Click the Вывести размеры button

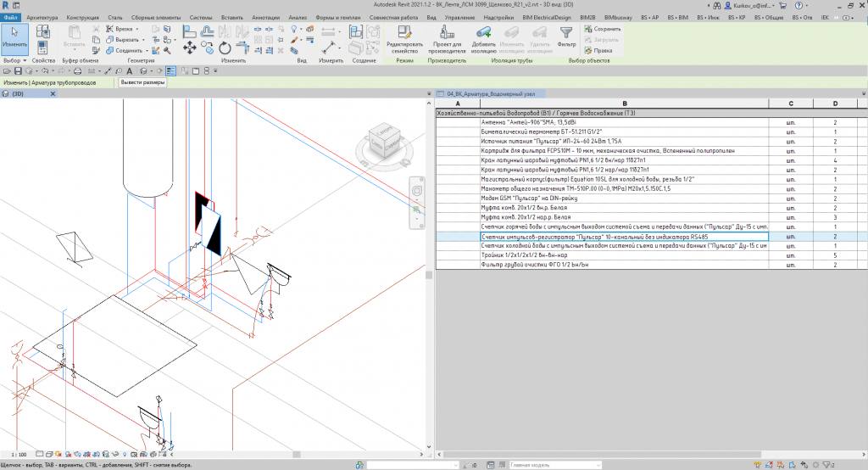click(142, 82)
